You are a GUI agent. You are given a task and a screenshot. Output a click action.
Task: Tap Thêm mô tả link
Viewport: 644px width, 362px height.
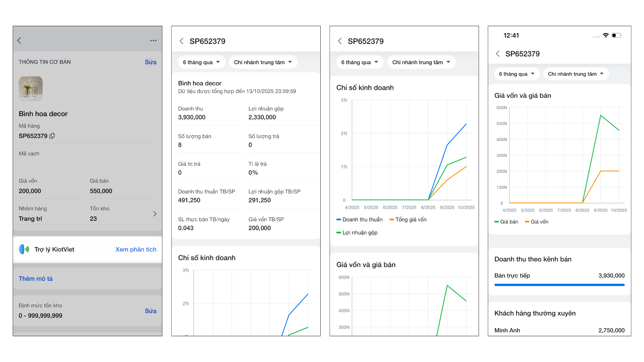36,279
